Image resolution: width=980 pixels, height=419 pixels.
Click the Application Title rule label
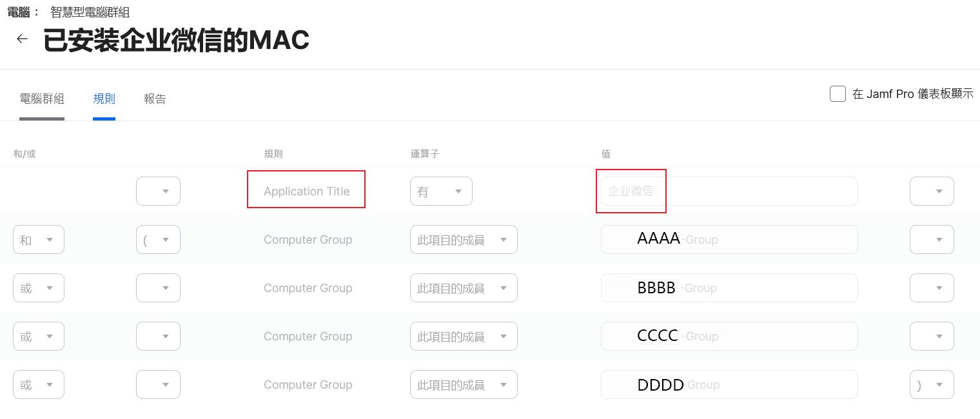[x=307, y=191]
